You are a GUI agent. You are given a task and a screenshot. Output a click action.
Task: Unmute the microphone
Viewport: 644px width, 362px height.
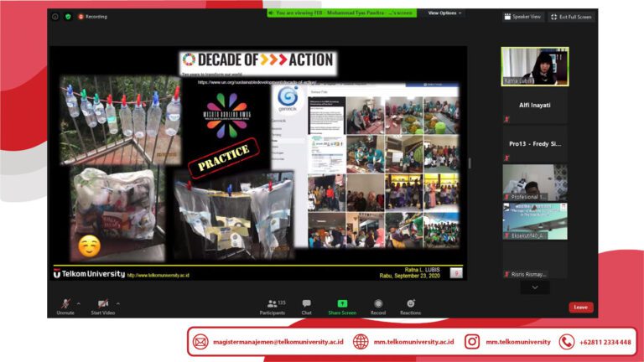[65, 304]
